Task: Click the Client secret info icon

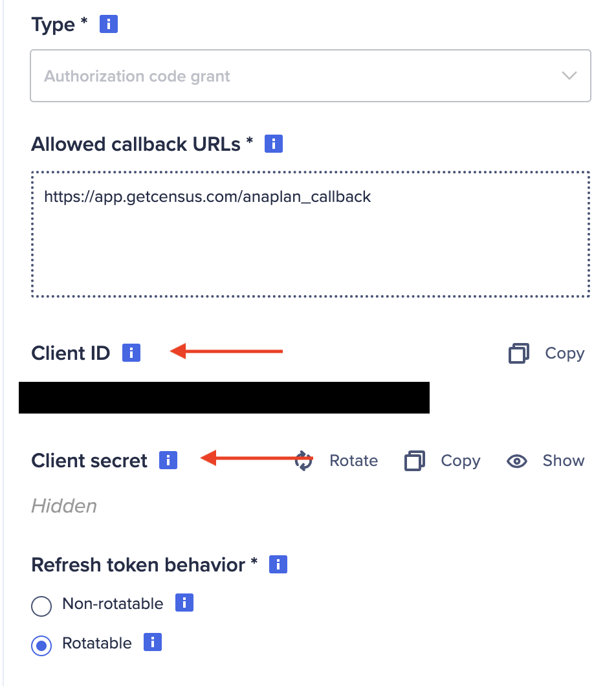Action: click(168, 460)
